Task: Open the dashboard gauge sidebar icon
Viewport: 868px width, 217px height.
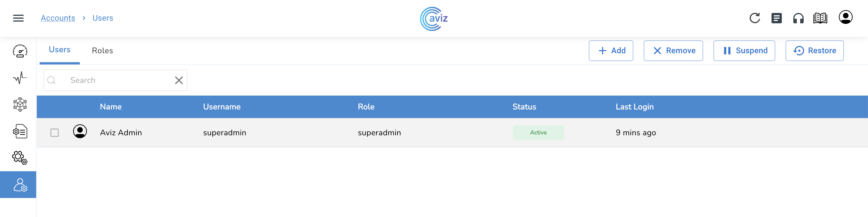Action: (20, 51)
